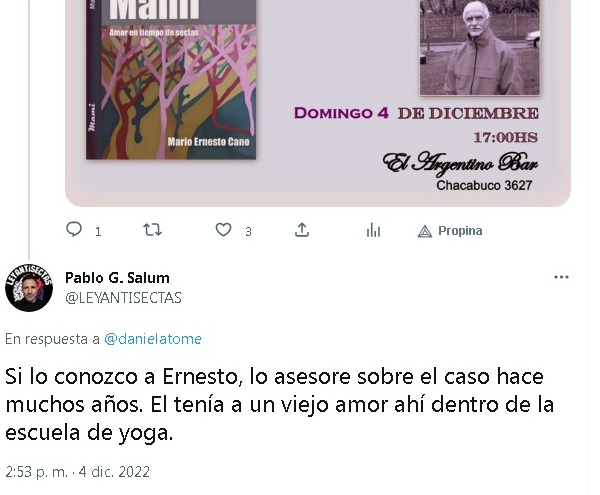
Task: Click the share upload icon
Action: [x=302, y=230]
